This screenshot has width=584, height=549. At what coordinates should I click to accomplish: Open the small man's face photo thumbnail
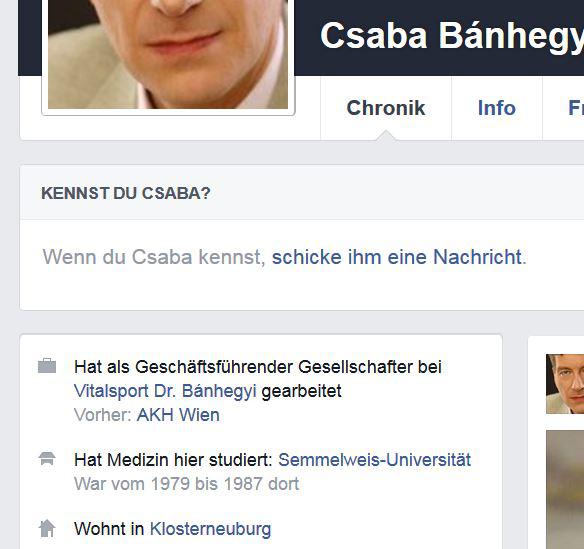pyautogui.click(x=565, y=384)
